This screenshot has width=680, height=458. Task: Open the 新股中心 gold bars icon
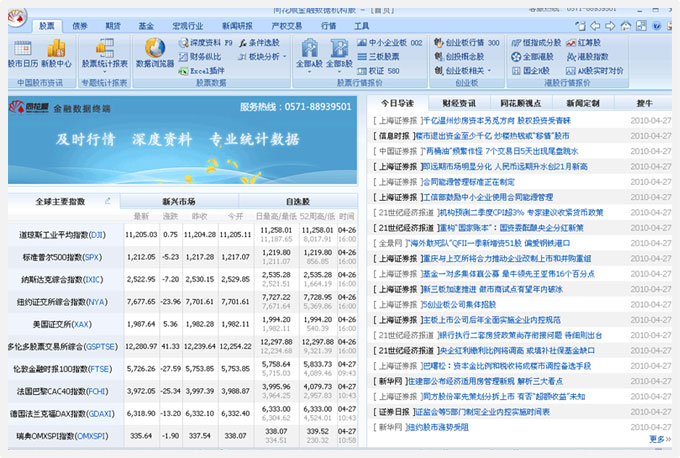coord(56,48)
